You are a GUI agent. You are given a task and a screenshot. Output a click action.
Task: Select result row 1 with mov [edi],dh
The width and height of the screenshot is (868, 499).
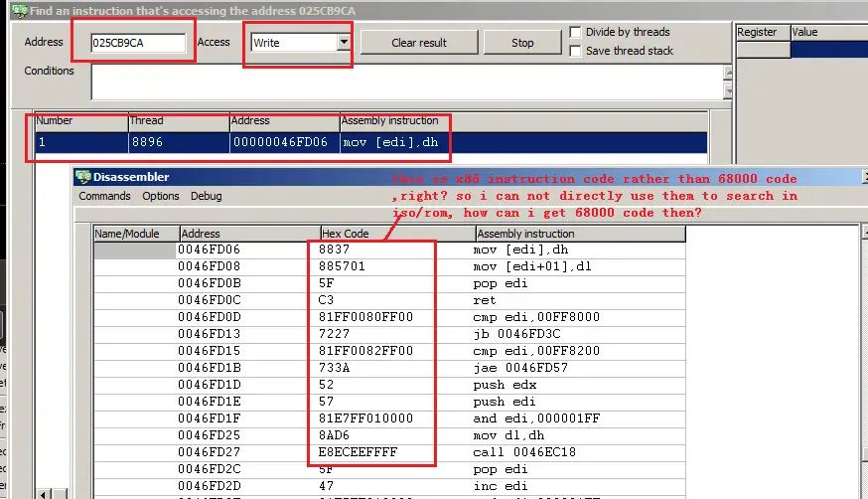tap(370, 142)
